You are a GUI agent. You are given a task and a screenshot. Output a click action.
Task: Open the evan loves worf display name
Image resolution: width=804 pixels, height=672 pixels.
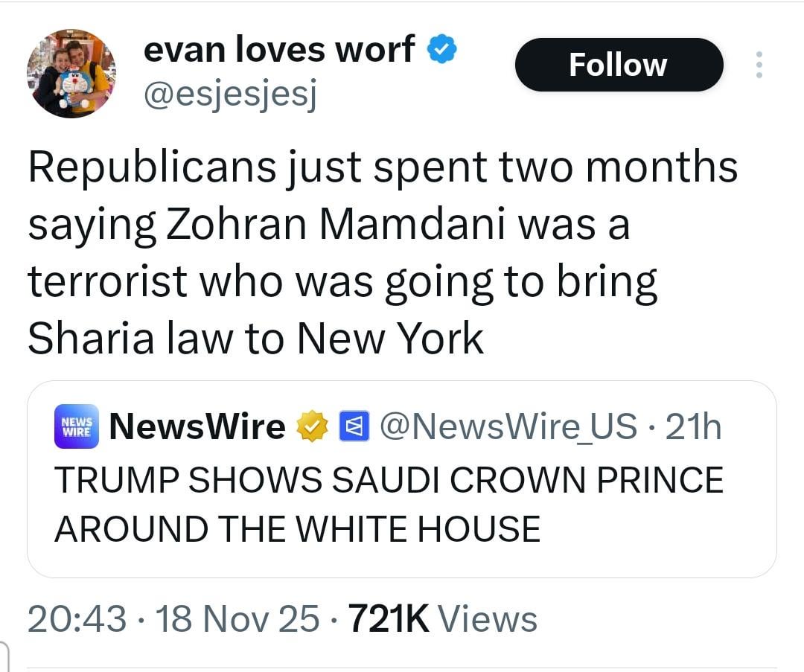(x=278, y=50)
